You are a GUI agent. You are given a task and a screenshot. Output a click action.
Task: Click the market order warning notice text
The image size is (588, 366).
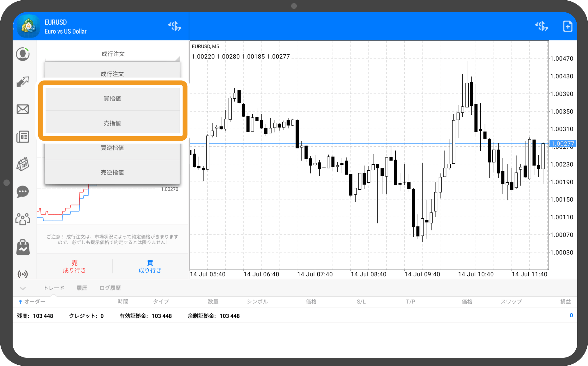pos(112,240)
